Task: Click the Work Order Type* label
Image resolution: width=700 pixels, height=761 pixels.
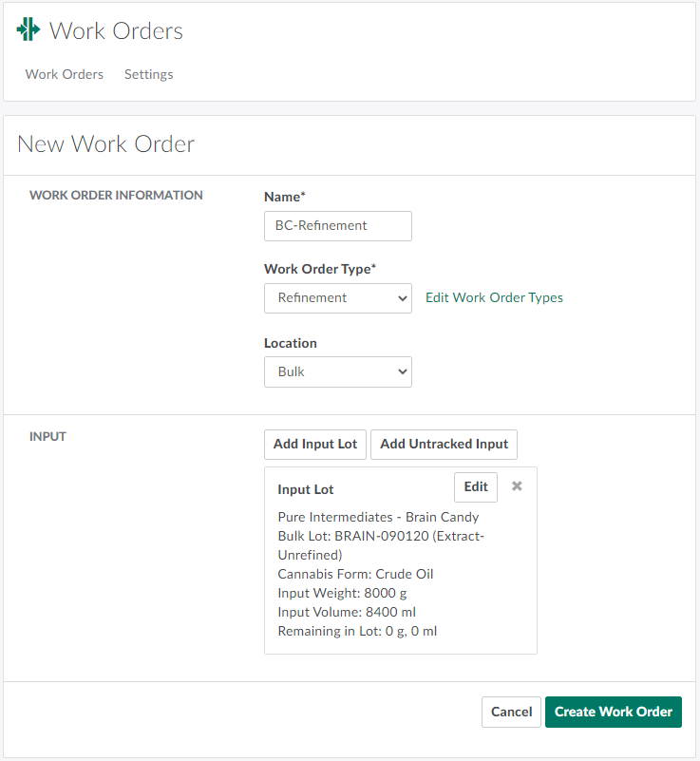Action: [320, 269]
